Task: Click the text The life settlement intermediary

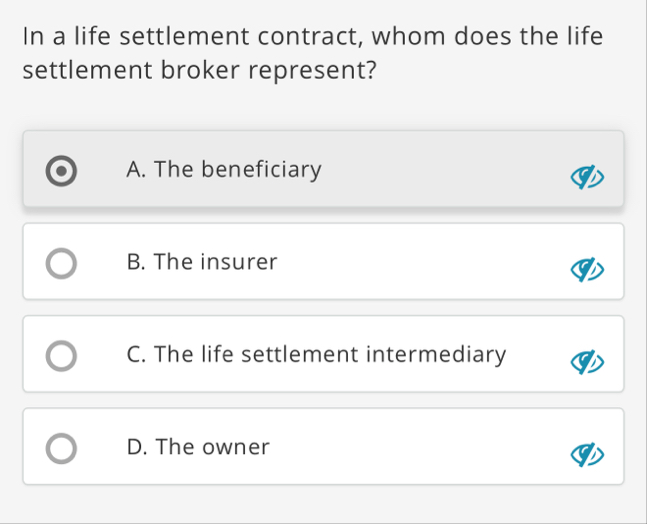Action: click(330, 354)
